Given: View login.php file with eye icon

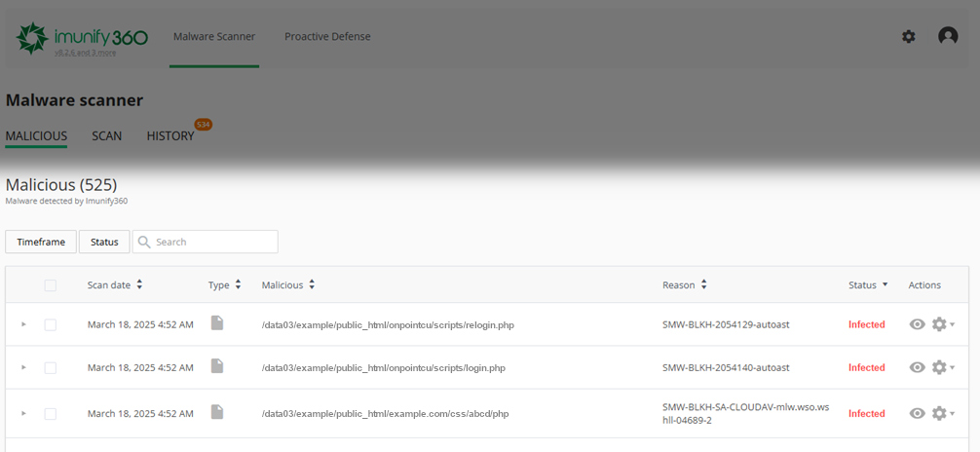Looking at the screenshot, I should click(917, 367).
